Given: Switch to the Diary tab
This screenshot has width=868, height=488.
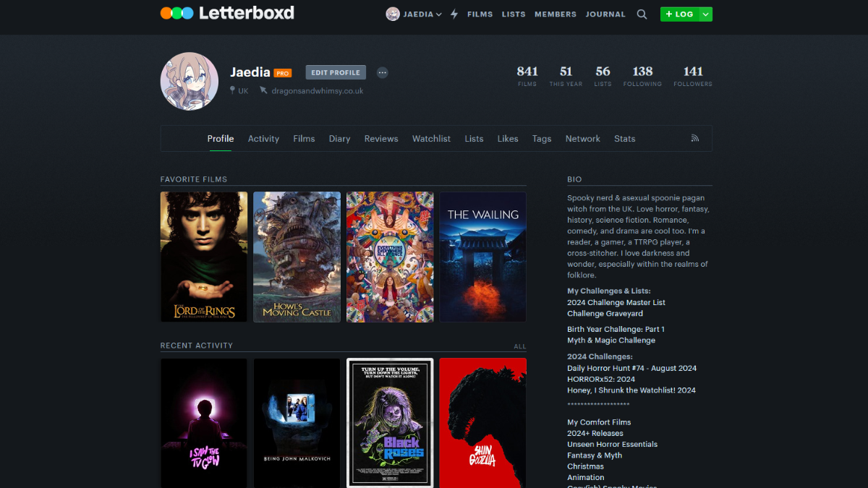Looking at the screenshot, I should point(339,139).
